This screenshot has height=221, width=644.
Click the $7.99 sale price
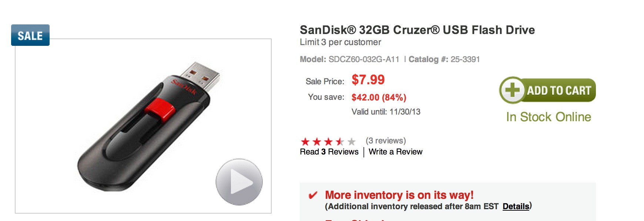coord(368,80)
